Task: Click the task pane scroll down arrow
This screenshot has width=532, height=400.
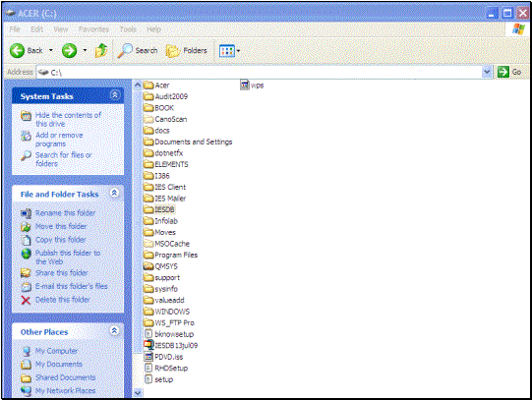Action: (138, 393)
